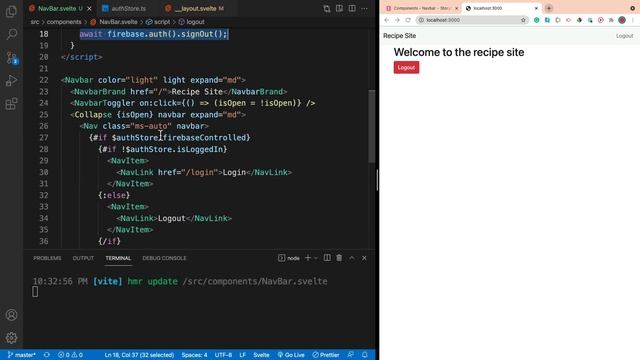Click the localhost:3000 address bar

tap(472, 20)
